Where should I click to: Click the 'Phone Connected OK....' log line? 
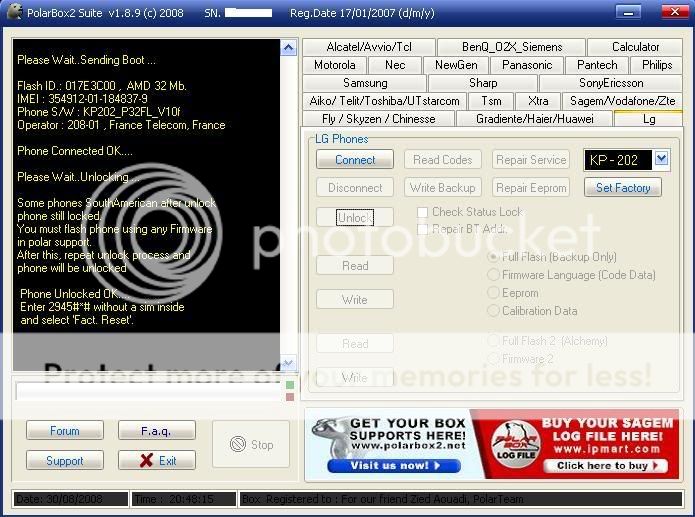[x=74, y=151]
